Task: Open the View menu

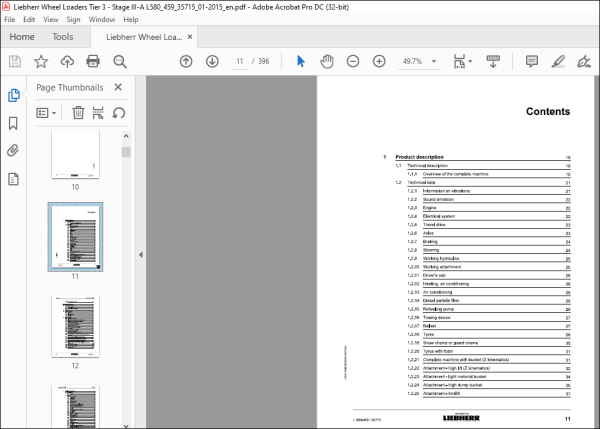Action: (x=51, y=20)
